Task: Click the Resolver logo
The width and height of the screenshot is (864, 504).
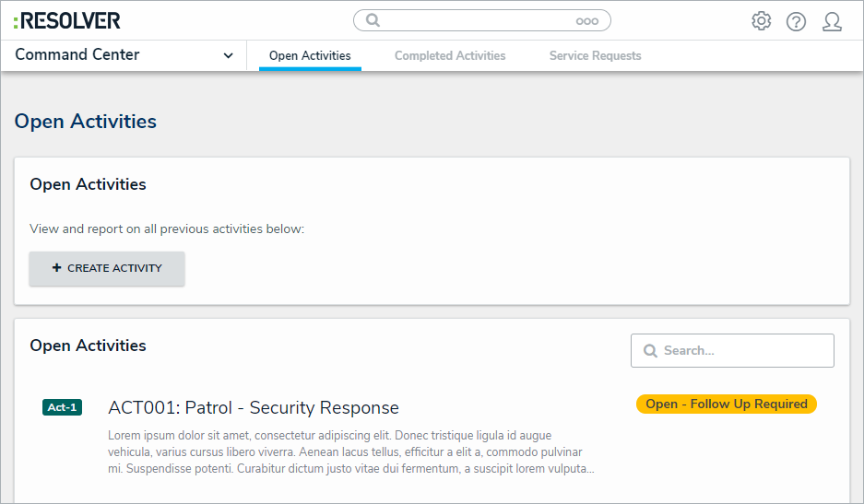Action: pyautogui.click(x=67, y=20)
